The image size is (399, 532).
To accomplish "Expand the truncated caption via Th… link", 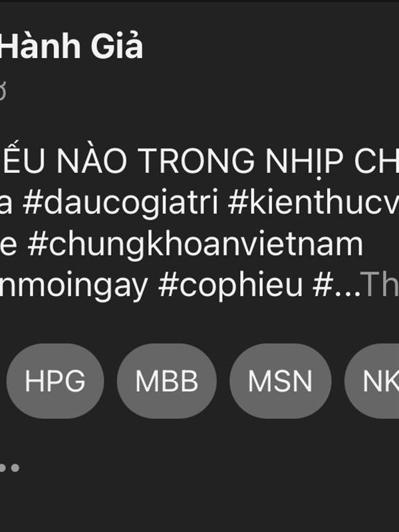I will pos(379,285).
